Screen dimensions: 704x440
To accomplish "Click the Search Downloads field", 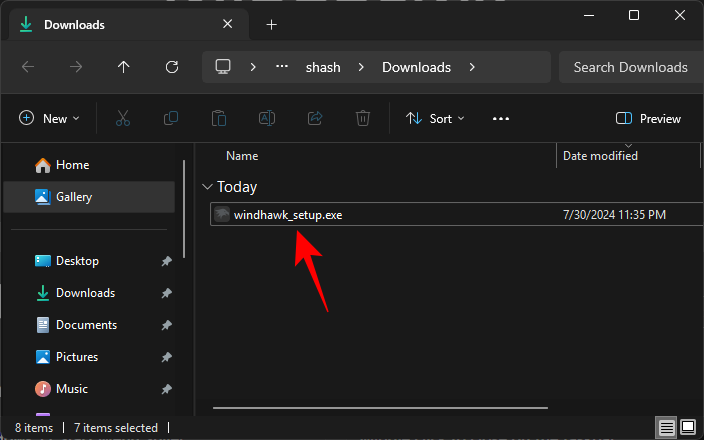I will coord(630,67).
